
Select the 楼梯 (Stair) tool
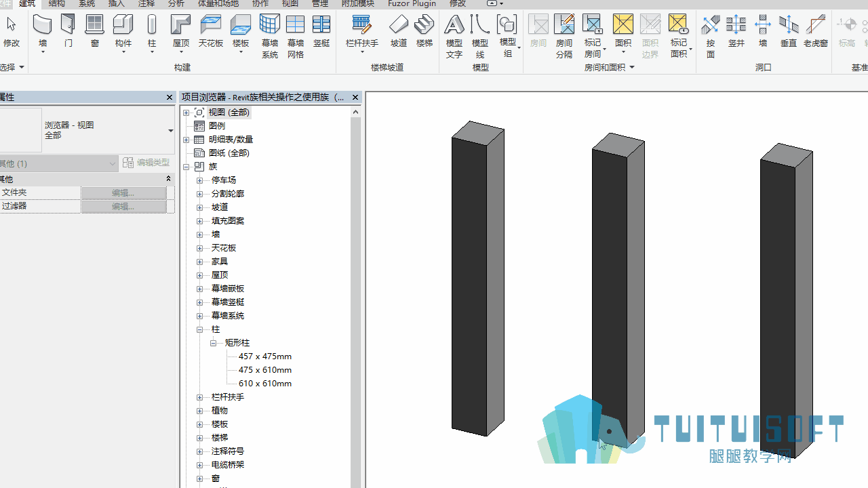click(425, 32)
